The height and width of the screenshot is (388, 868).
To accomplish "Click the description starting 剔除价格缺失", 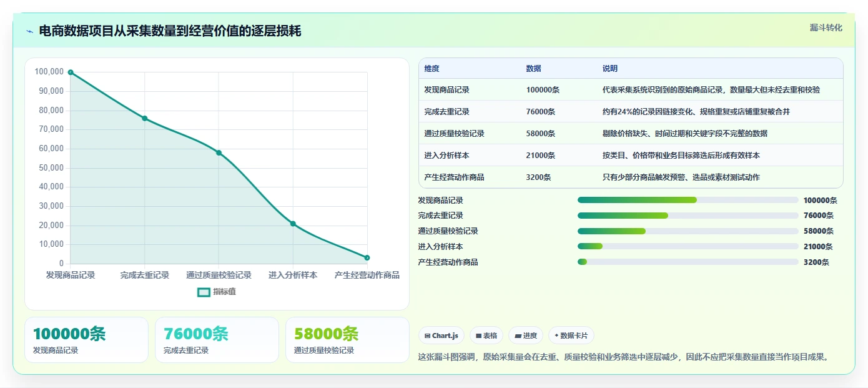I will click(x=685, y=134).
